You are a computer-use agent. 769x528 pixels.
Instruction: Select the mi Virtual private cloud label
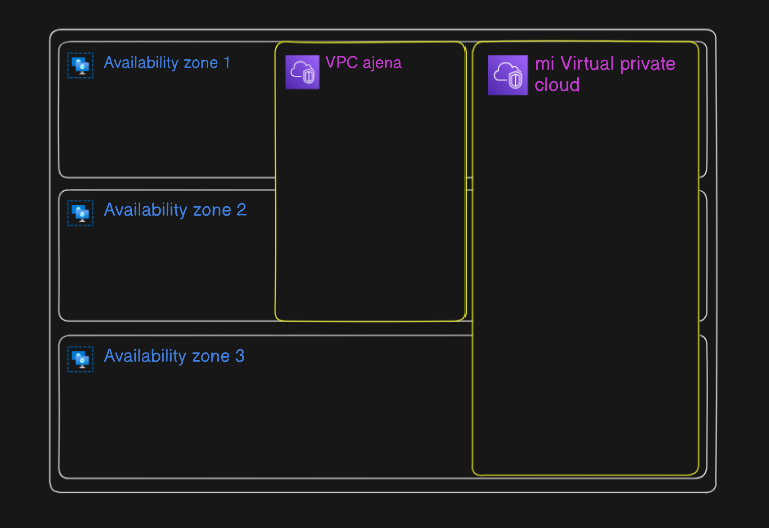click(605, 74)
